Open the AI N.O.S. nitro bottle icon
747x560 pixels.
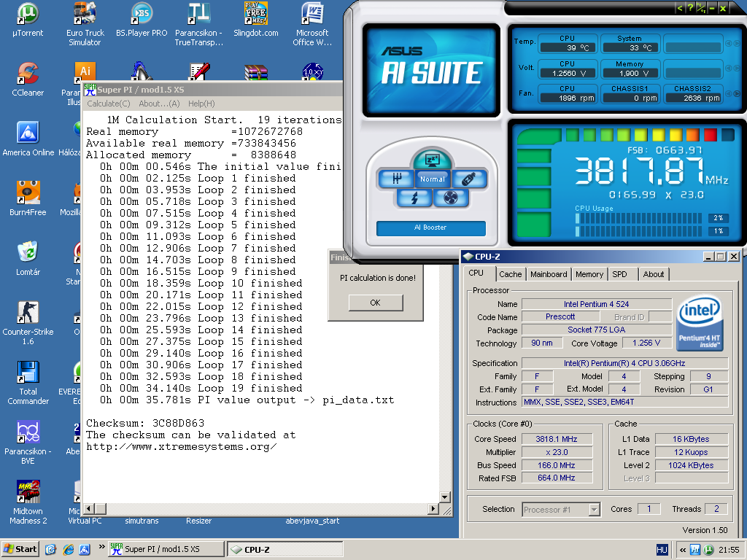(469, 179)
